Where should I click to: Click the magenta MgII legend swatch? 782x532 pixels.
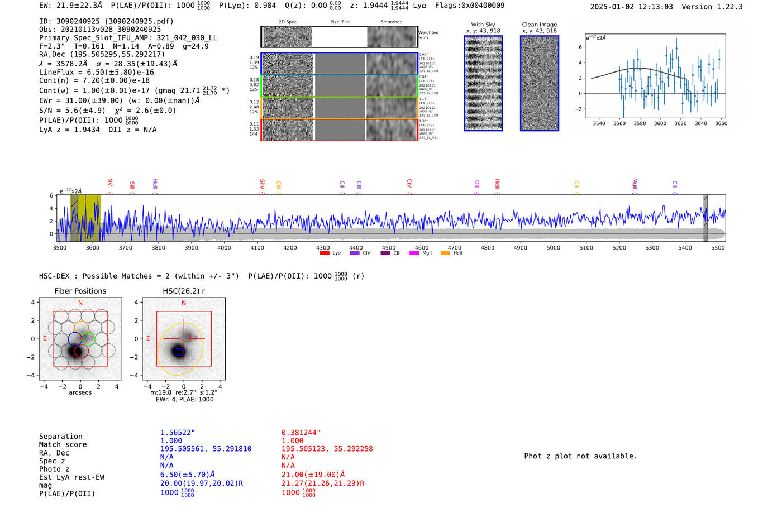414,253
